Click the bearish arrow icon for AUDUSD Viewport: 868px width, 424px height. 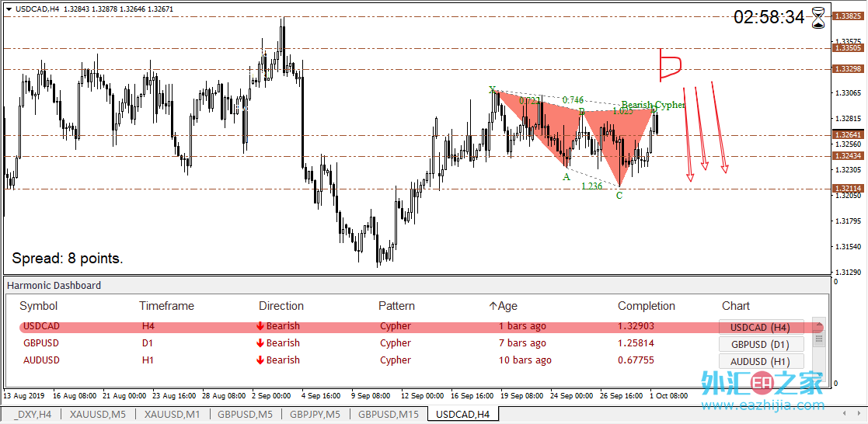pos(260,360)
